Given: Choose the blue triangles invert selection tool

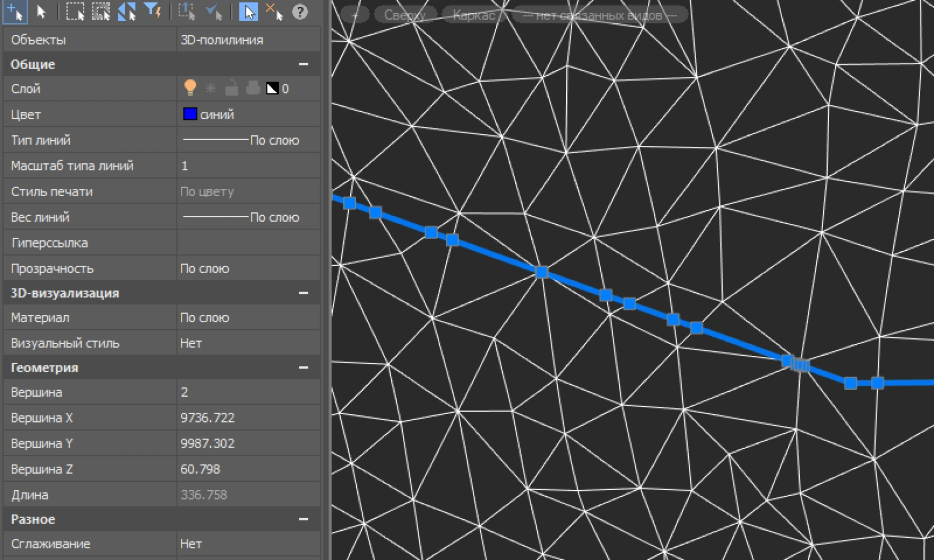Looking at the screenshot, I should (x=127, y=12).
